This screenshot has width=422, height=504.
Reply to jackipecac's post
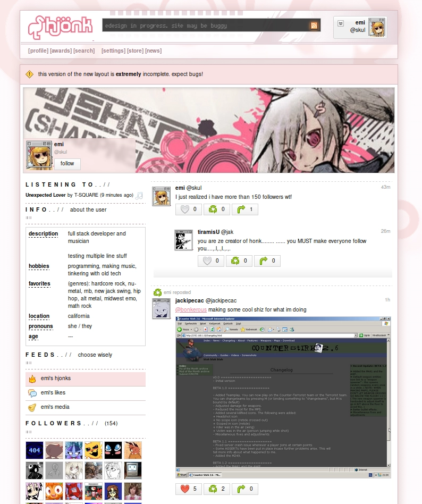point(245,489)
